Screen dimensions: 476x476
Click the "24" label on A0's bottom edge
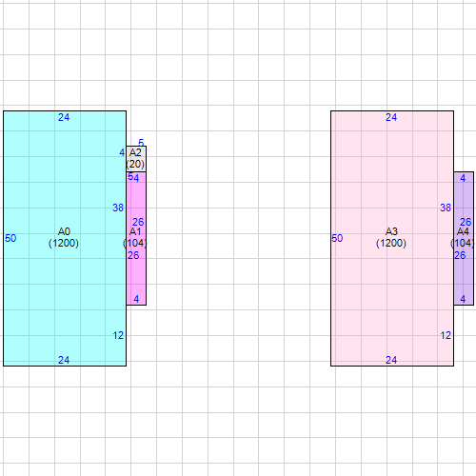pos(64,360)
